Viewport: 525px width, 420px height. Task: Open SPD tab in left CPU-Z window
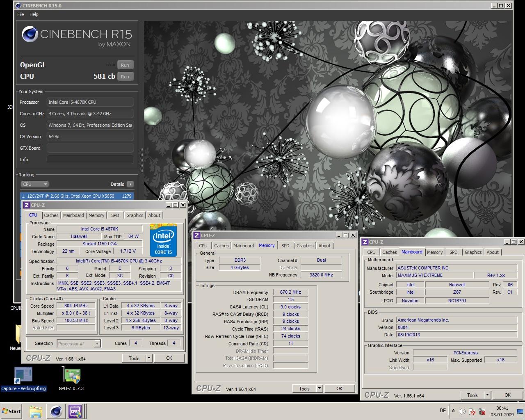tap(115, 215)
